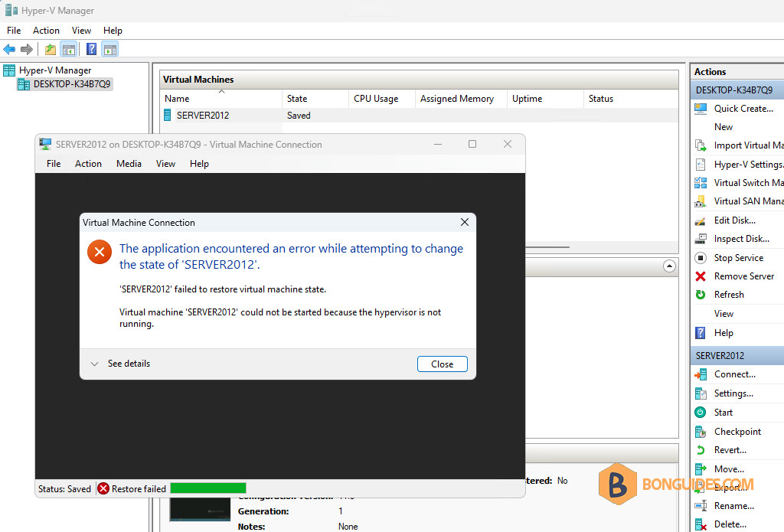
Task: Open the Quick Create action
Action: pyautogui.click(x=743, y=109)
